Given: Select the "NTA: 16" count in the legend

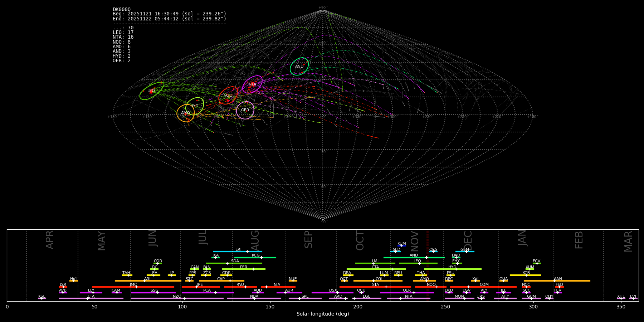Looking at the screenshot, I should click(123, 37).
